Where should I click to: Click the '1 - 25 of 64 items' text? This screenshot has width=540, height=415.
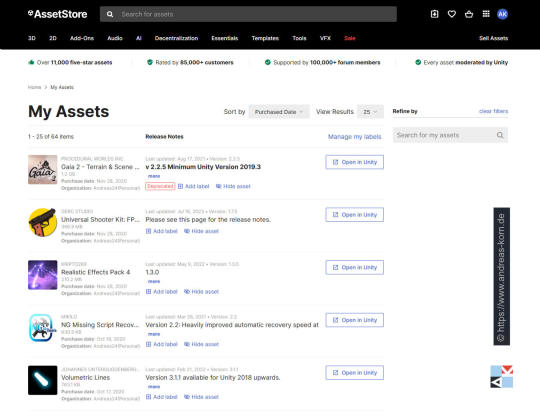pyautogui.click(x=51, y=137)
